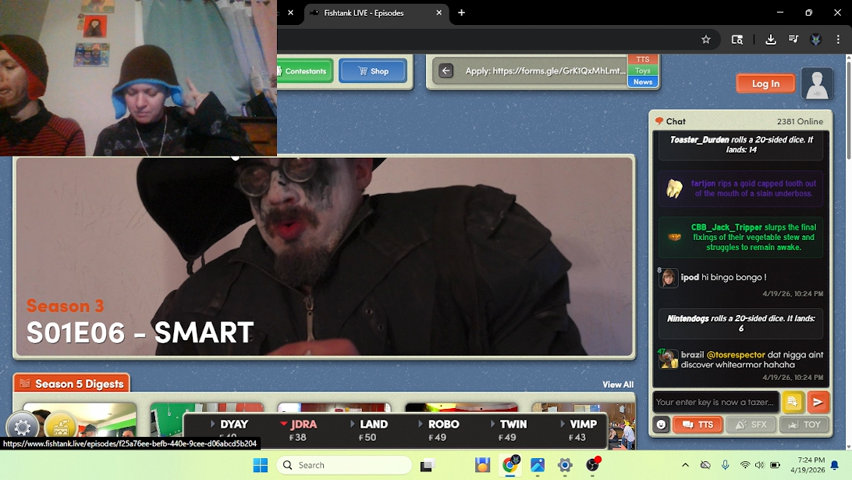Viewport: 852px width, 480px height.
Task: Open the Photos app on the taskbar
Action: (x=537, y=465)
